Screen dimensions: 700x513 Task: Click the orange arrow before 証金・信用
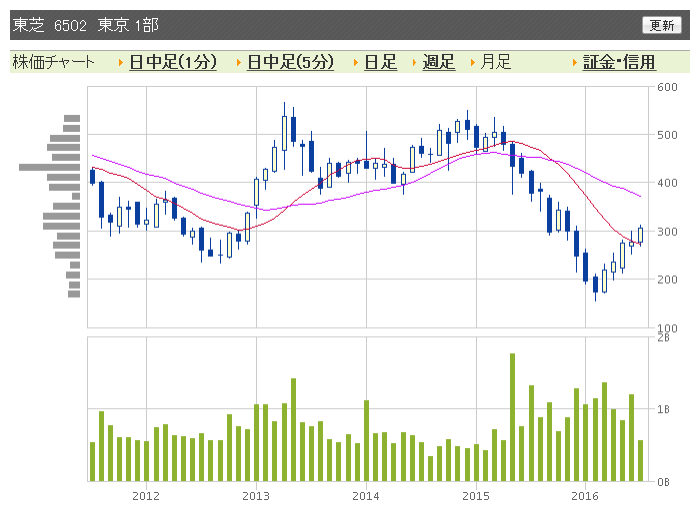[x=575, y=63]
